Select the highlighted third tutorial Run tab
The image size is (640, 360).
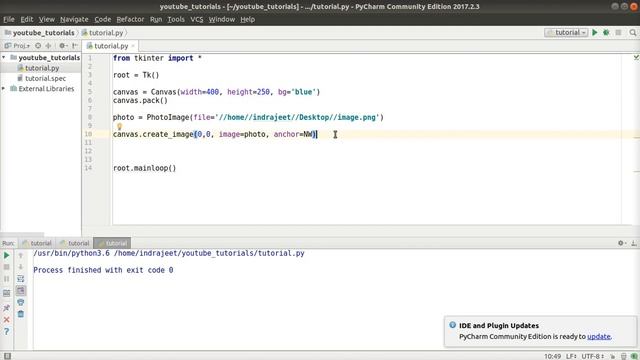[x=112, y=243]
